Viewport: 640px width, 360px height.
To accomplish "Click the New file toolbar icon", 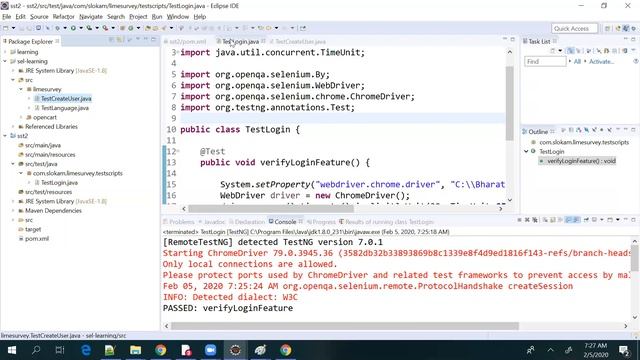I will tap(5, 28).
